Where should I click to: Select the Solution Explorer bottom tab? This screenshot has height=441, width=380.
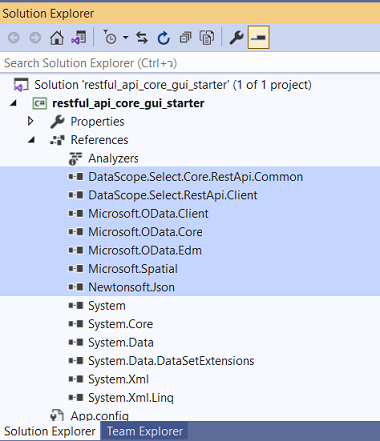pyautogui.click(x=50, y=431)
